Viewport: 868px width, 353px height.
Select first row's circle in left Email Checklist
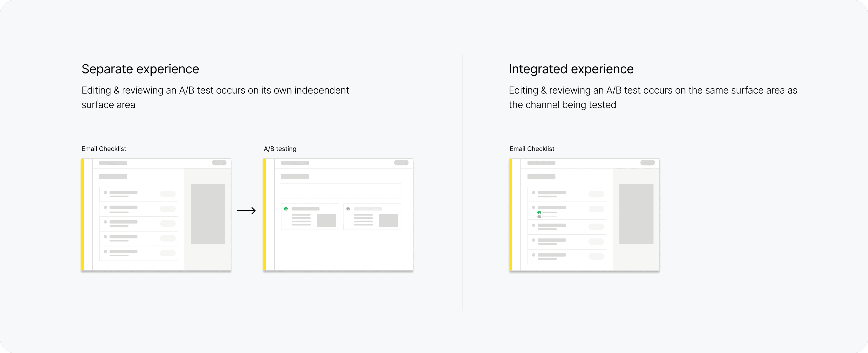[x=105, y=193]
